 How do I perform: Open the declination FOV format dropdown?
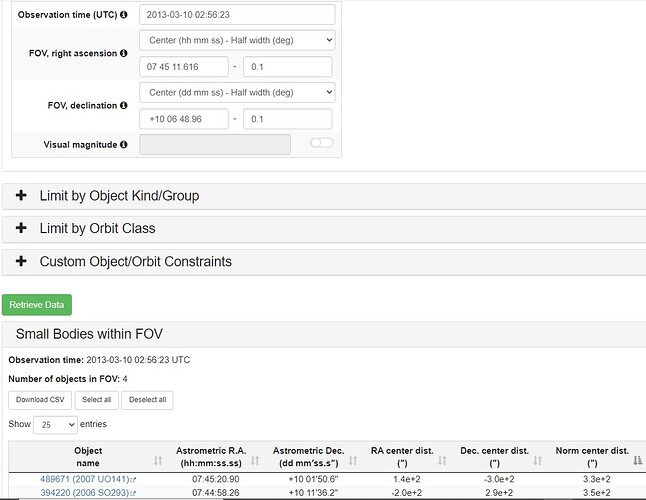[237, 93]
